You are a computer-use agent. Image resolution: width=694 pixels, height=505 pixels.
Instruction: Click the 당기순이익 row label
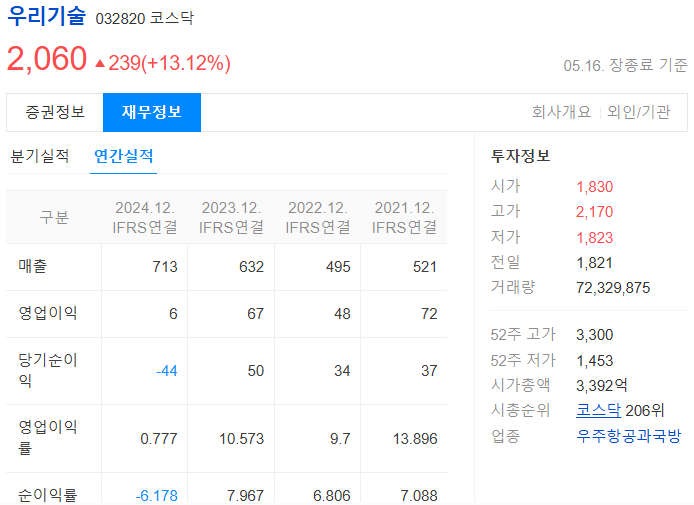tap(48, 370)
